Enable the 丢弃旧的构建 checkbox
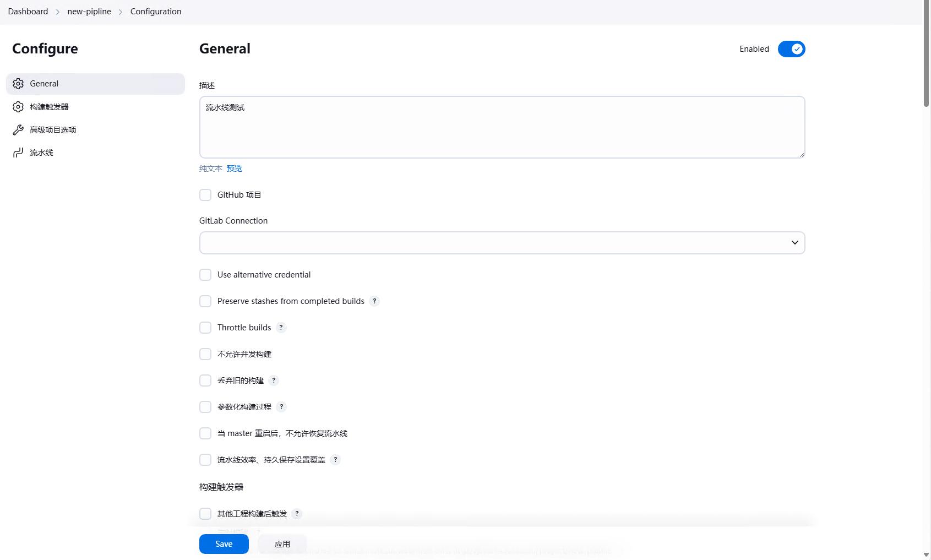 [x=205, y=380]
